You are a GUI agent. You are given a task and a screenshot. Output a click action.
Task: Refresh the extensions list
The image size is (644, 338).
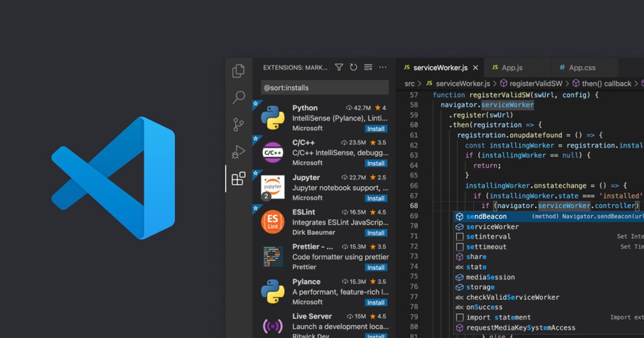(353, 67)
